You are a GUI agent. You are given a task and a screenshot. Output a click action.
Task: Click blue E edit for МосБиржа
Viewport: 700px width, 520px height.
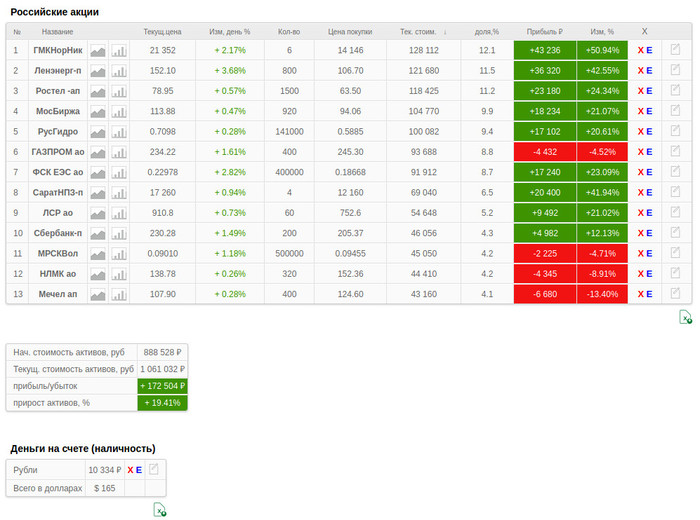tap(649, 111)
